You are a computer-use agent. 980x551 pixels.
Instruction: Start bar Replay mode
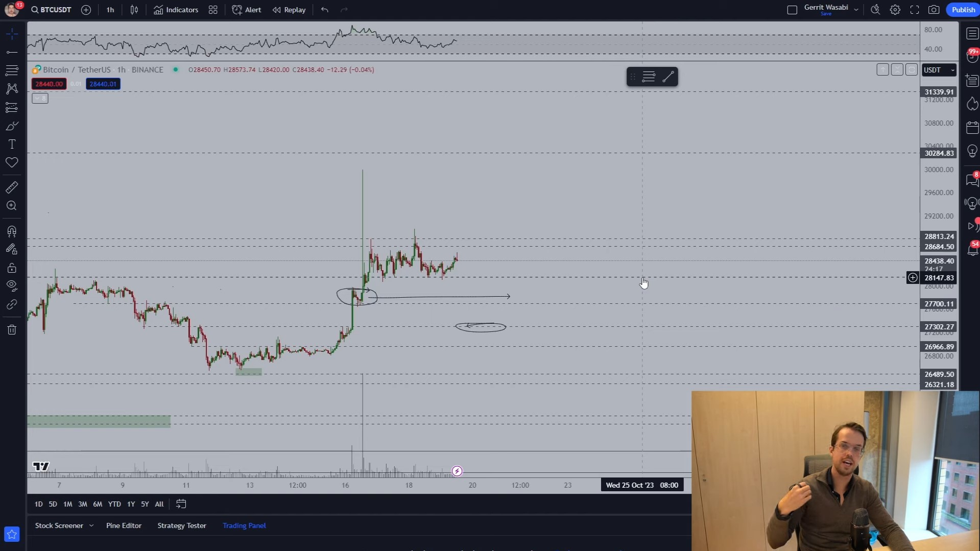pos(289,10)
